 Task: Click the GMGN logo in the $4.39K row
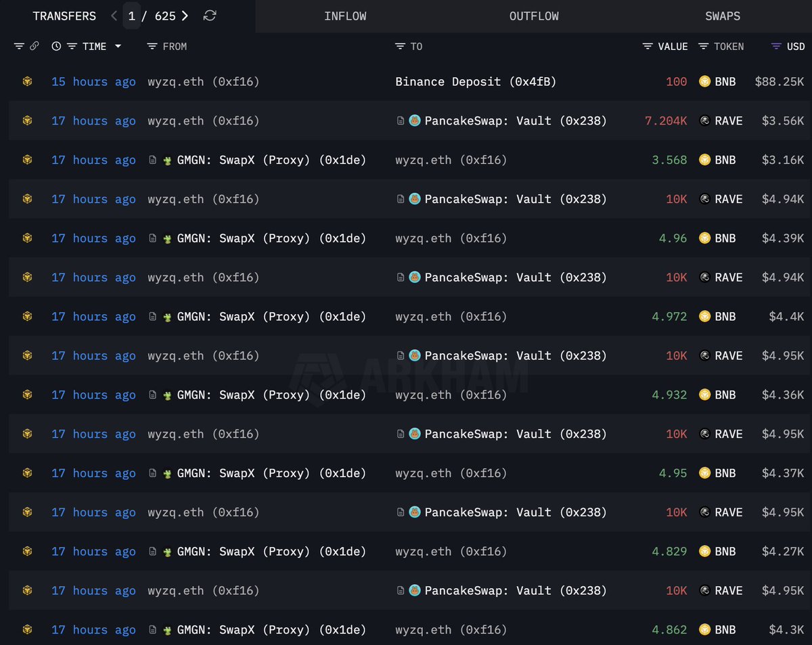click(x=168, y=239)
